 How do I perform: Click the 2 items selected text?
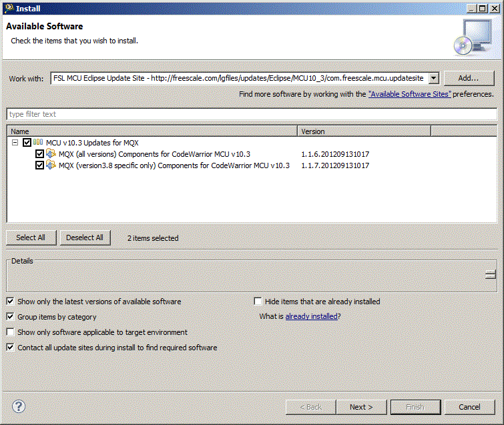click(153, 238)
